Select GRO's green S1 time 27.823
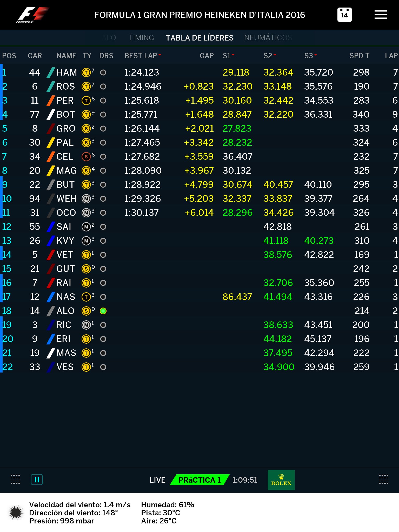 237,129
